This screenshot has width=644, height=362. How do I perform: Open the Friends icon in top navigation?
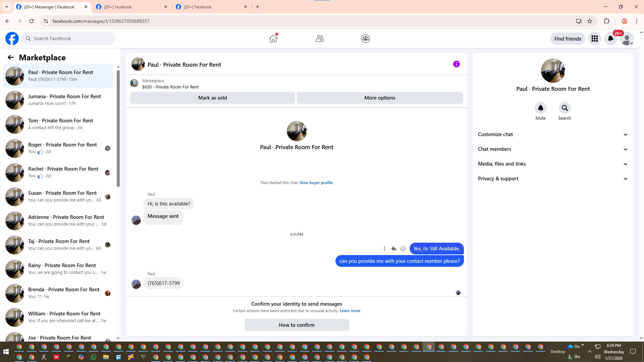coord(320,39)
